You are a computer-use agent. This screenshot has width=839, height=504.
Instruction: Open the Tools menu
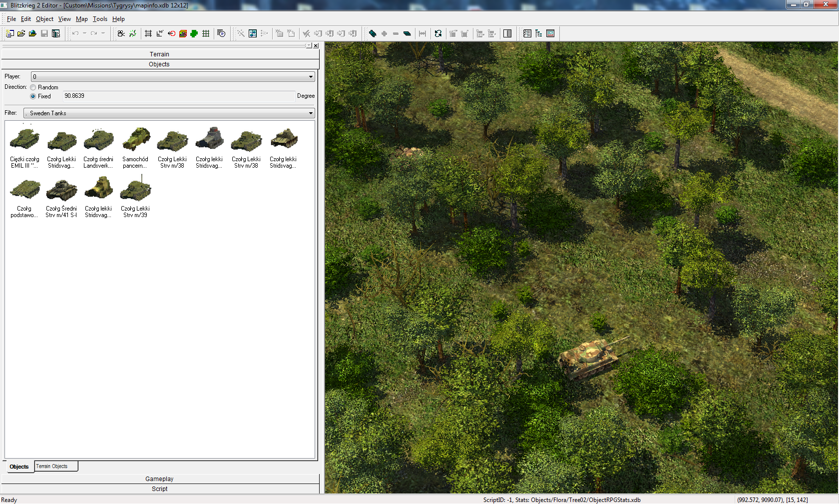coord(100,19)
